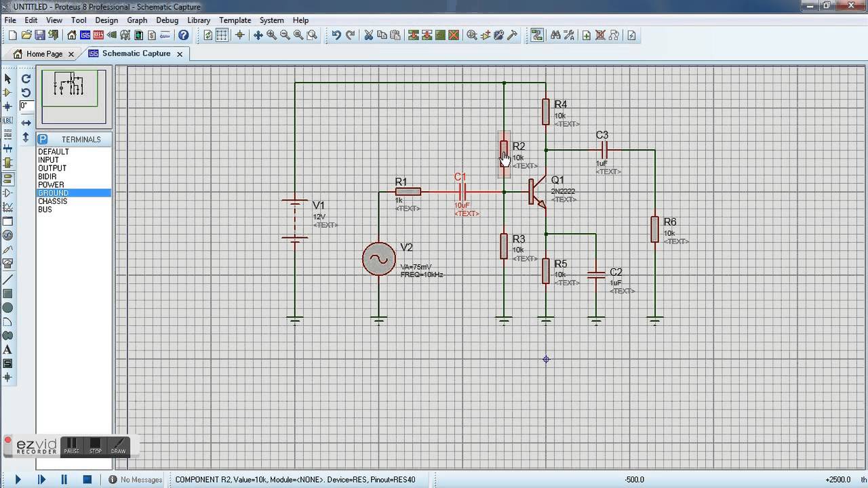The image size is (868, 488).
Task: Select the 2D Circle graphics tool
Action: (x=7, y=308)
